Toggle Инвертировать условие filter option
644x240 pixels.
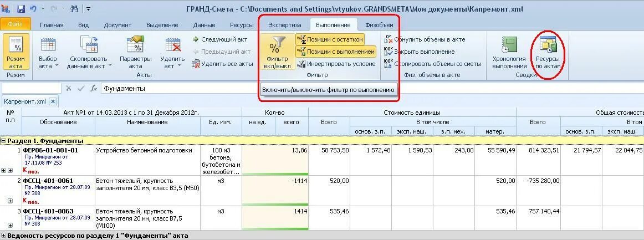click(x=336, y=64)
